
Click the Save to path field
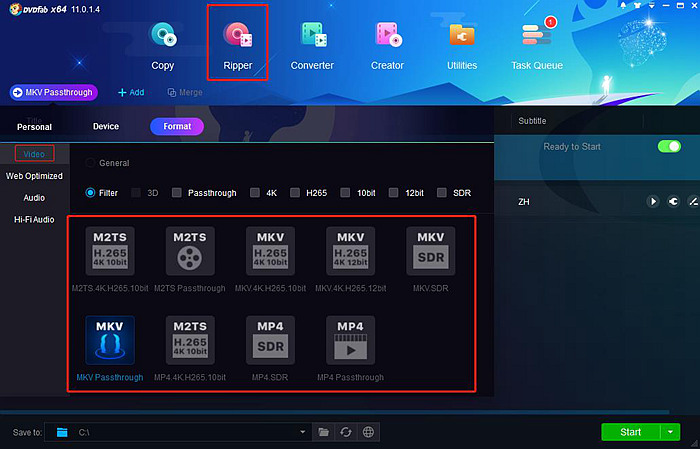click(178, 432)
